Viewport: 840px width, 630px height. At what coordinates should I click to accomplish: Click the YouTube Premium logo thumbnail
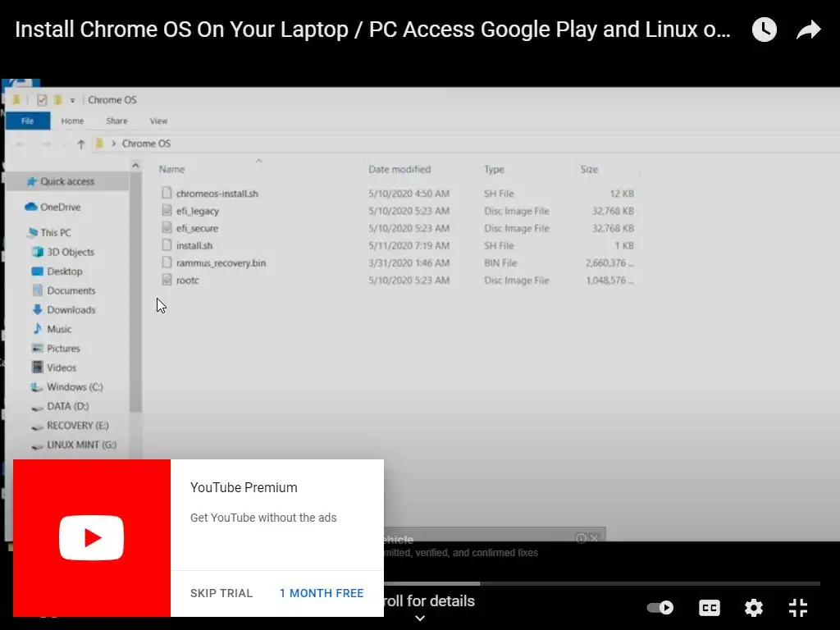(92, 538)
